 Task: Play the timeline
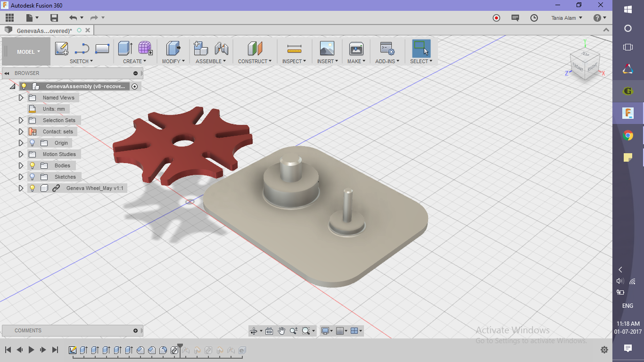[x=31, y=350]
